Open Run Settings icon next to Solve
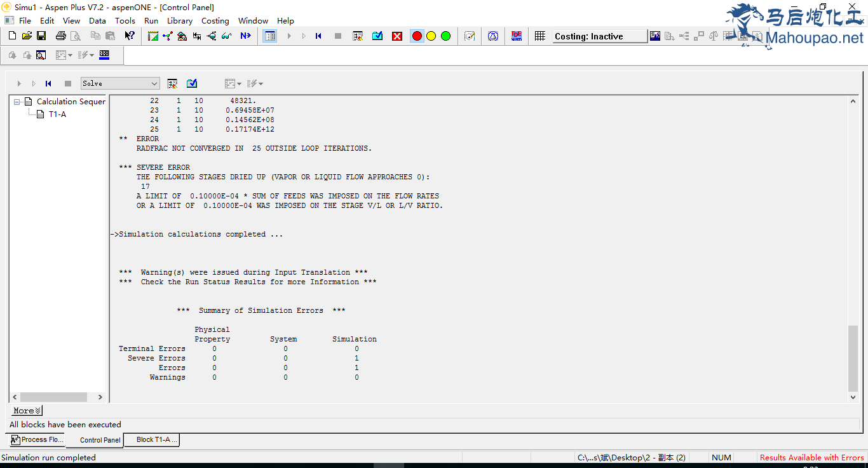This screenshot has width=868, height=468. tap(172, 83)
